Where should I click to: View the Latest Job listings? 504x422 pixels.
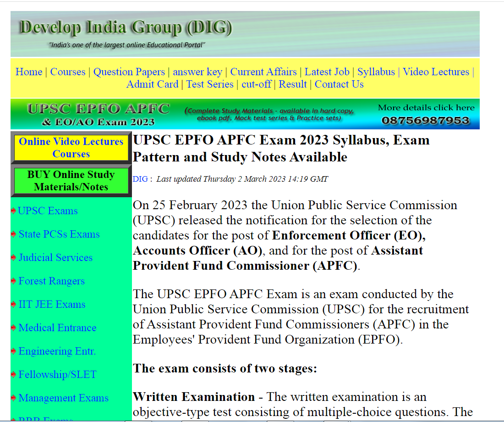click(x=327, y=72)
